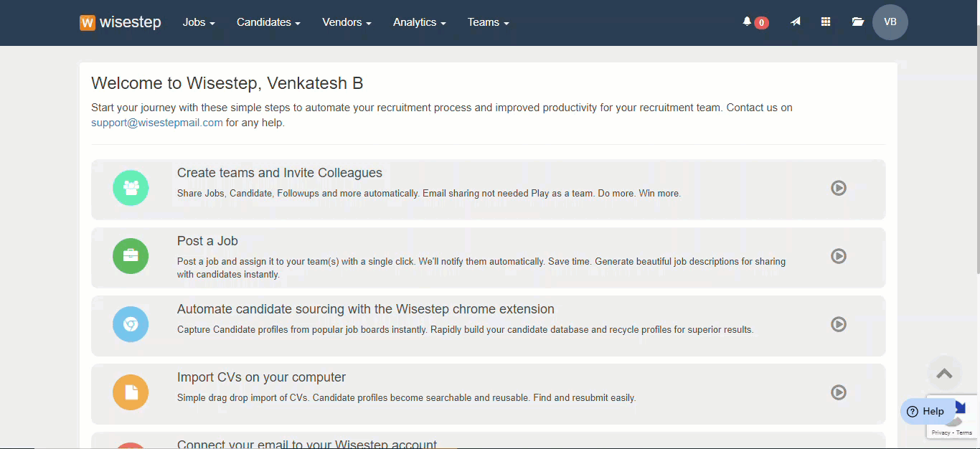Expand the Analytics menu
Viewport: 980px width, 449px height.
pos(419,22)
